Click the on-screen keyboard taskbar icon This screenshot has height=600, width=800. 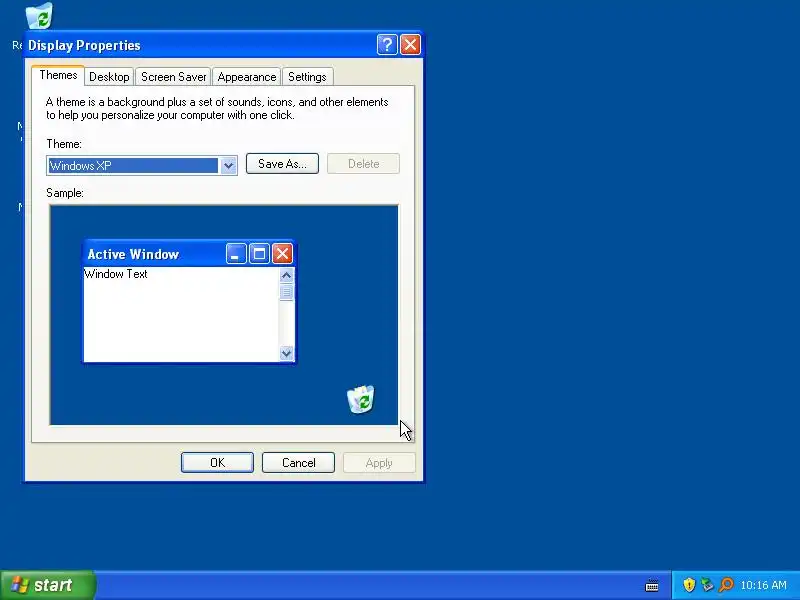652,585
